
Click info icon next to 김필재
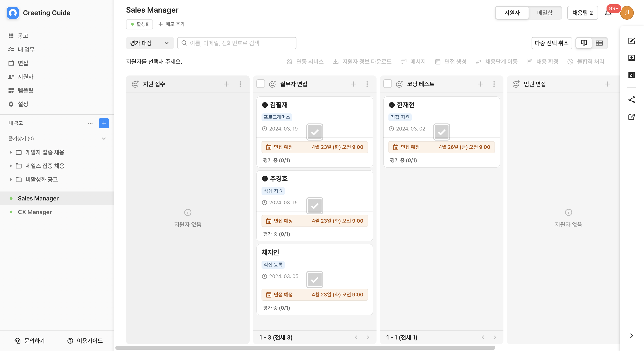point(265,105)
